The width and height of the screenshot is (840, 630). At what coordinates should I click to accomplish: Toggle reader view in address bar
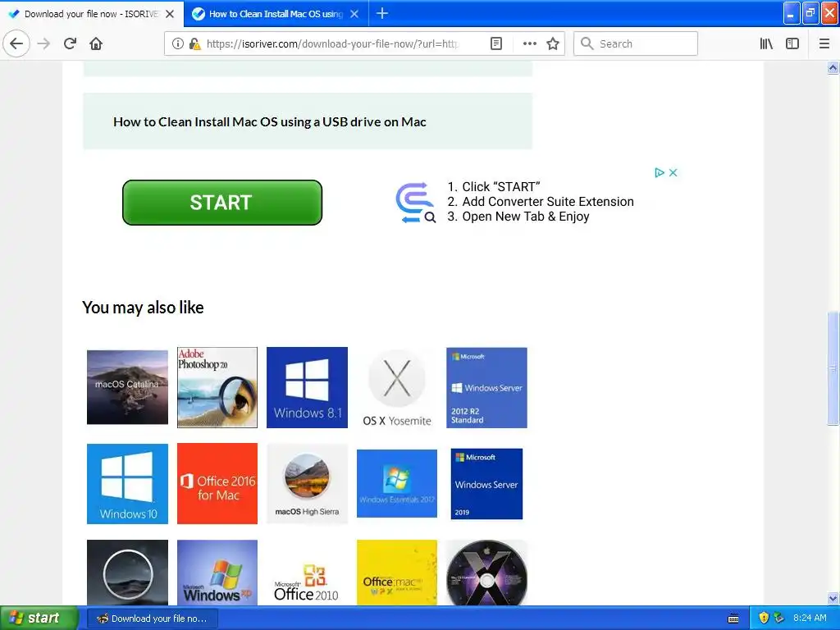coord(496,43)
